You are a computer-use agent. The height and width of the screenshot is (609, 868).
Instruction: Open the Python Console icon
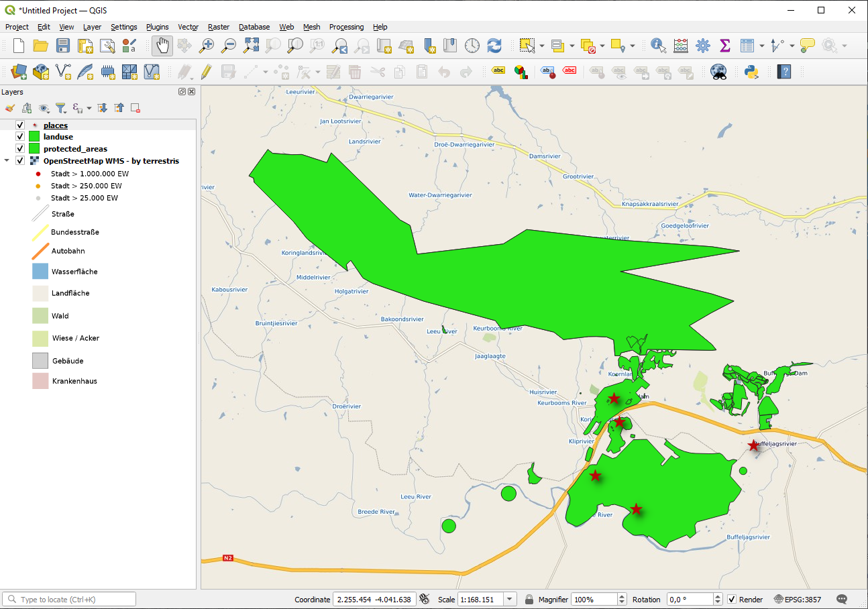point(751,71)
